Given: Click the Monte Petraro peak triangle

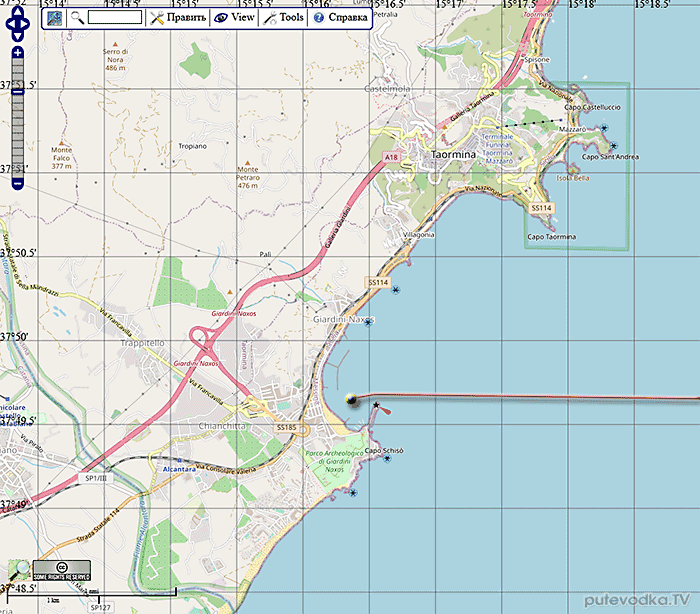Looking at the screenshot, I should [247, 163].
